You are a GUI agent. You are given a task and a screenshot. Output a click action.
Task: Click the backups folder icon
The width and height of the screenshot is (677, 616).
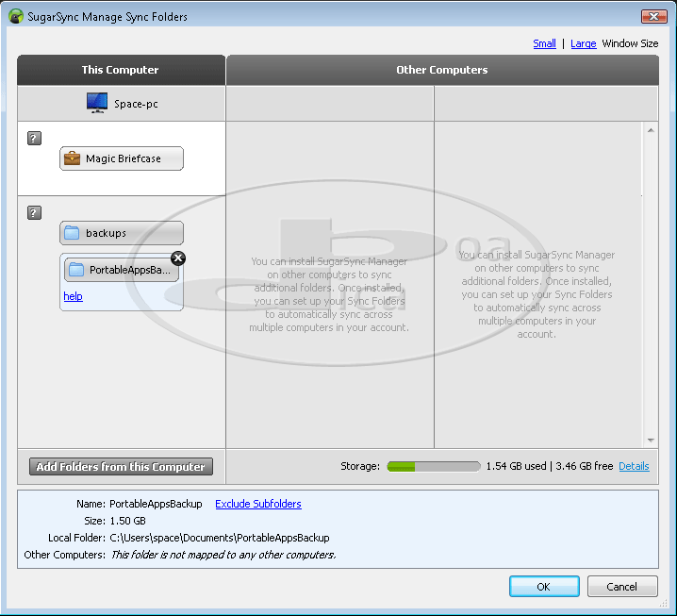pyautogui.click(x=72, y=233)
